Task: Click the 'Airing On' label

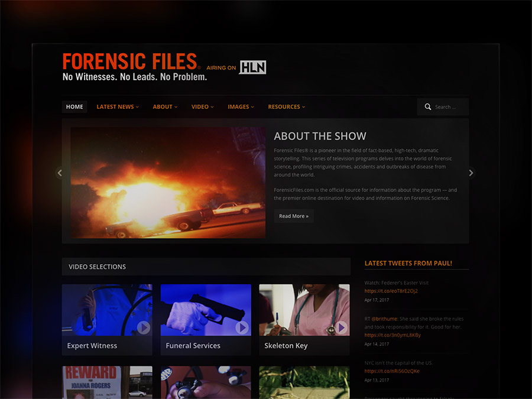Action: [221, 68]
